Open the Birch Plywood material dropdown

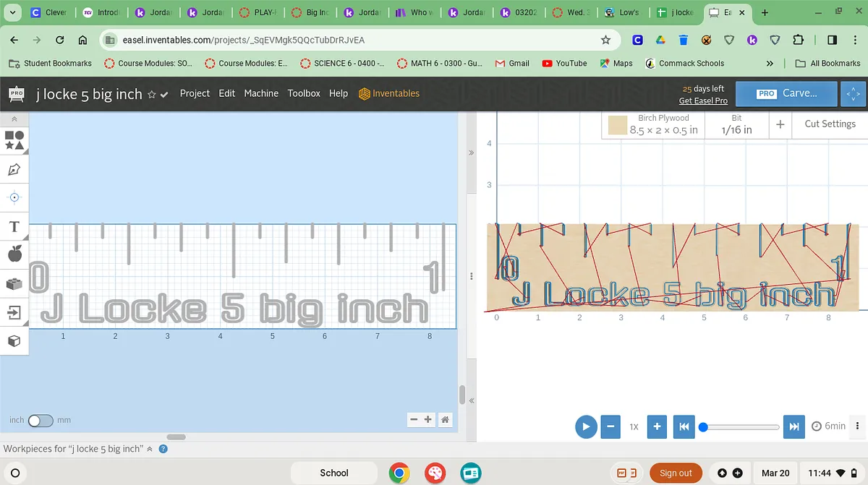(x=653, y=124)
